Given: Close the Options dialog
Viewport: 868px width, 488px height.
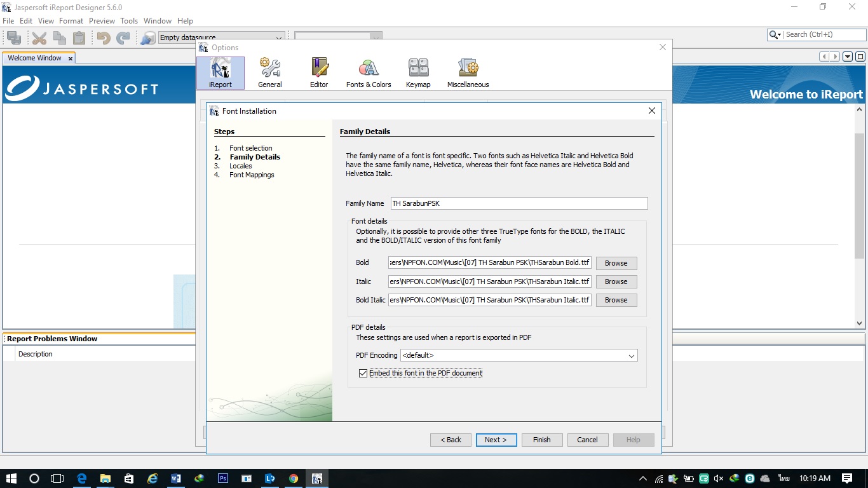Looking at the screenshot, I should [663, 47].
